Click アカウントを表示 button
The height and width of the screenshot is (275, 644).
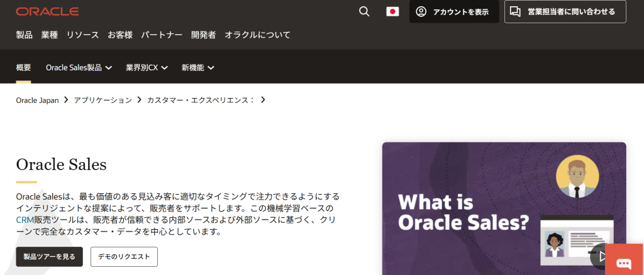click(x=454, y=11)
